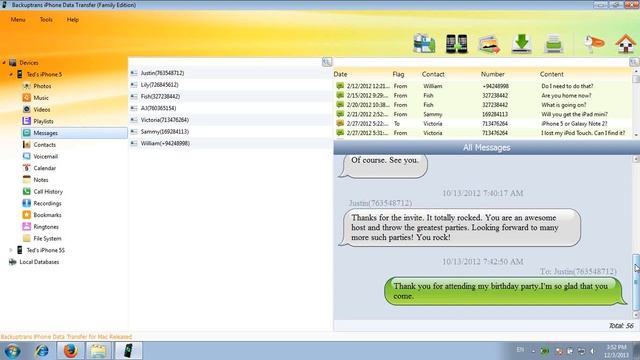The image size is (640, 360).
Task: Select message 'Do I need to do that?'
Action: tap(483, 86)
